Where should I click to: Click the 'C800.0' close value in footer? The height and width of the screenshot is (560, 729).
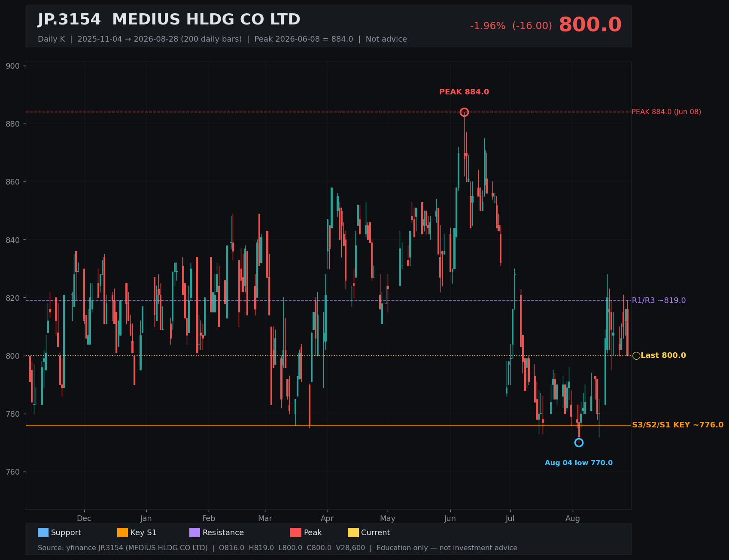(319, 548)
